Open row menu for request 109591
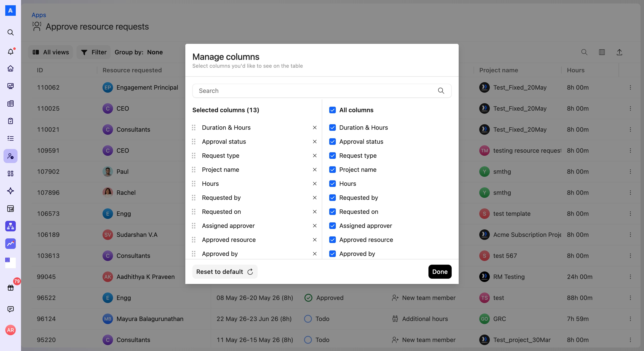This screenshot has height=351, width=644. click(x=630, y=150)
